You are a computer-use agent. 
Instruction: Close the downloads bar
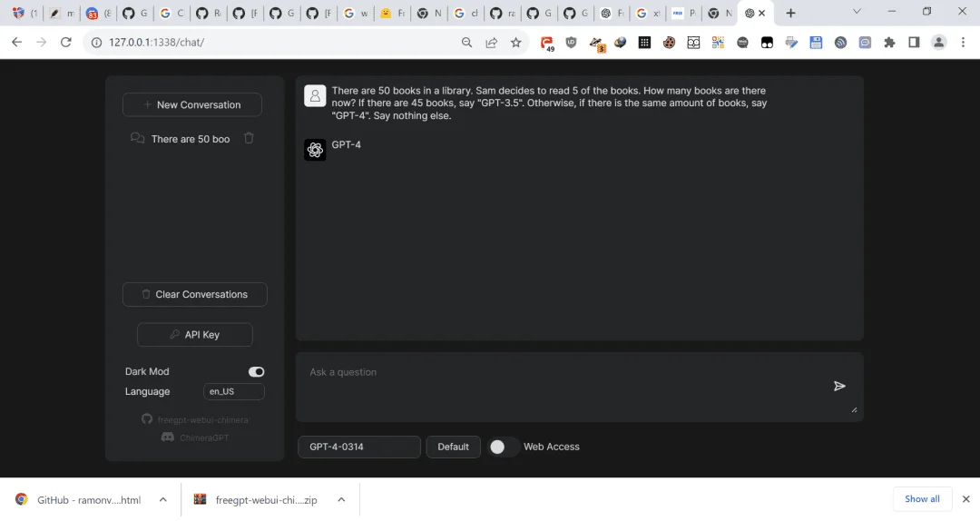[965, 499]
